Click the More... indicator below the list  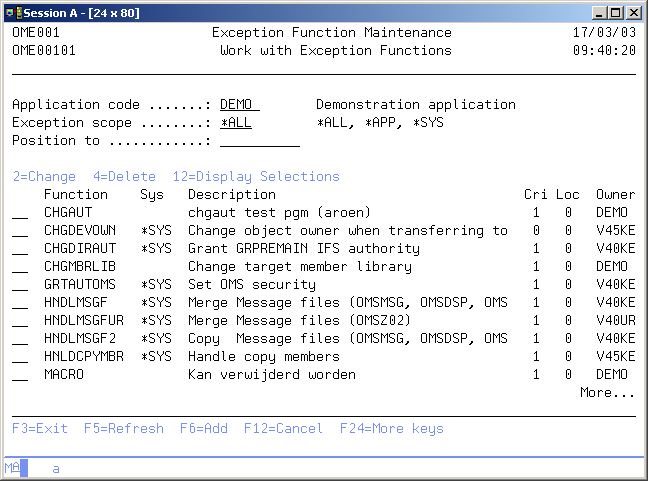pyautogui.click(x=607, y=393)
